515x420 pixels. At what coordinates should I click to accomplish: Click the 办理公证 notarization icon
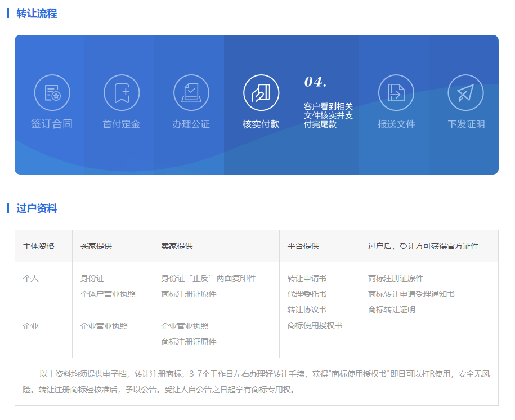coord(191,93)
